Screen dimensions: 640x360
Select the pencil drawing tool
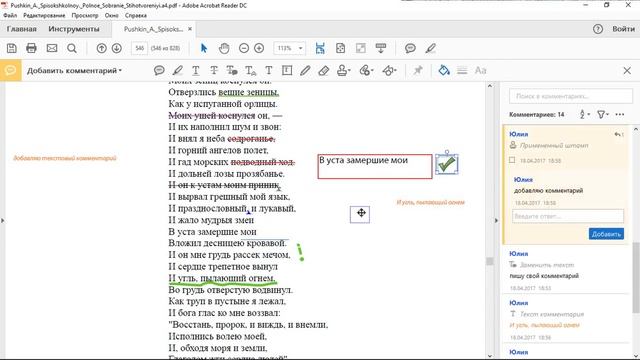[x=305, y=71]
